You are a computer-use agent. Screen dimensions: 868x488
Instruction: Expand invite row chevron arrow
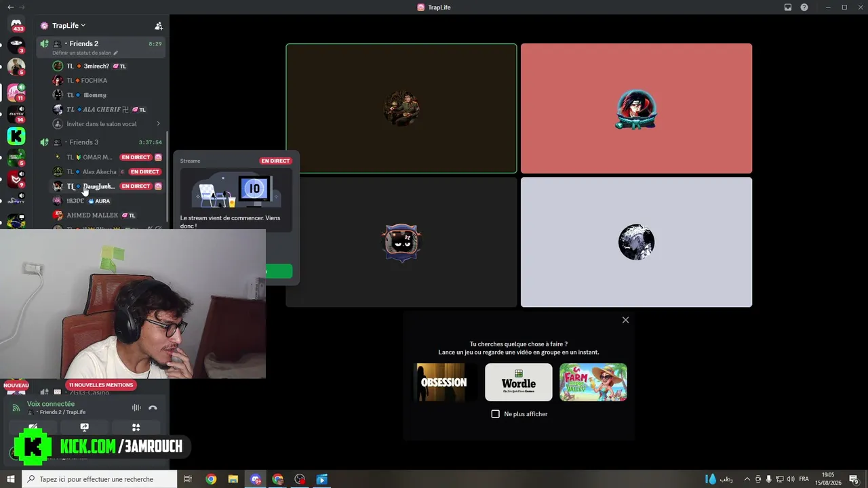pos(159,124)
